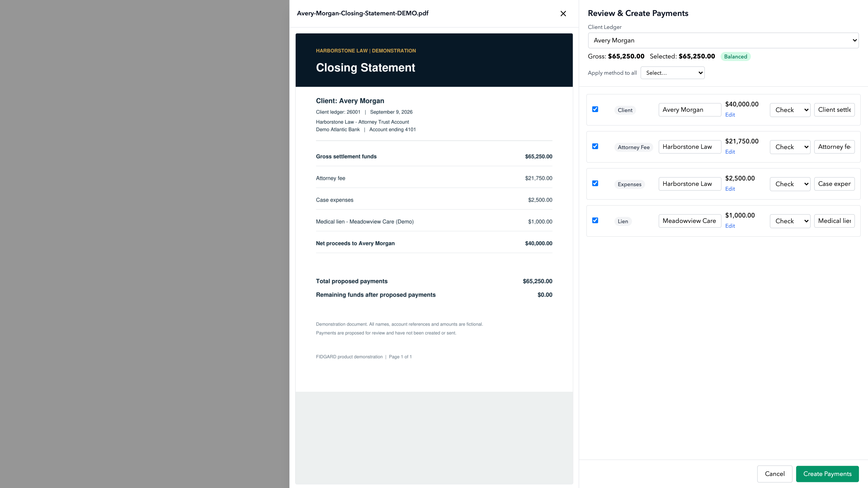Screen dimensions: 868x488
Task: Click the Expenses payee Harborstone Law field
Action: pos(690,184)
